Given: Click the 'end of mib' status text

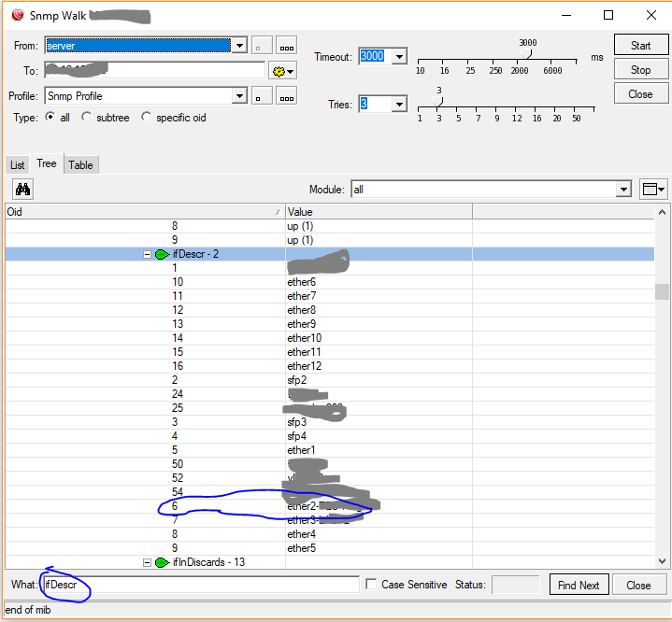Looking at the screenshot, I should [x=28, y=610].
